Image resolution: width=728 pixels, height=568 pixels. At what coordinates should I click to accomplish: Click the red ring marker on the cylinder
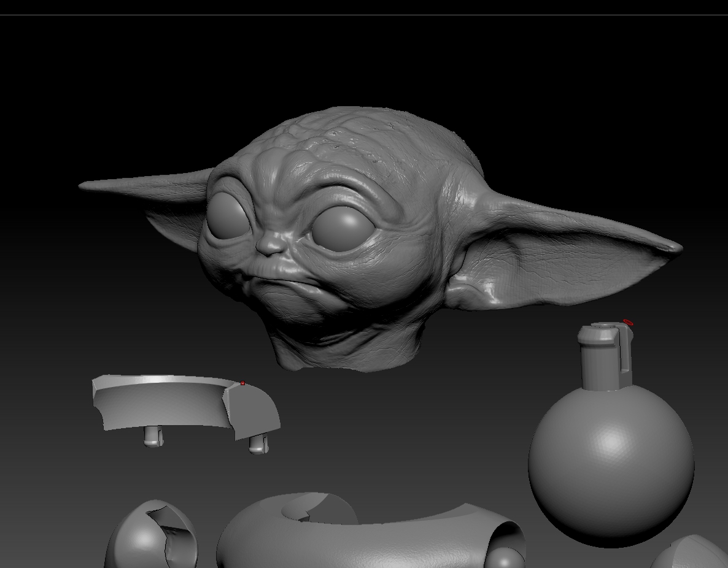(x=628, y=322)
